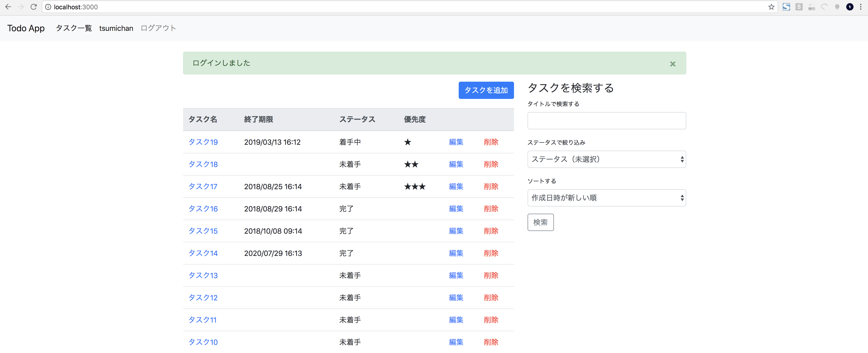Click 削除 for タスク15
The width and height of the screenshot is (868, 353).
coord(491,231)
